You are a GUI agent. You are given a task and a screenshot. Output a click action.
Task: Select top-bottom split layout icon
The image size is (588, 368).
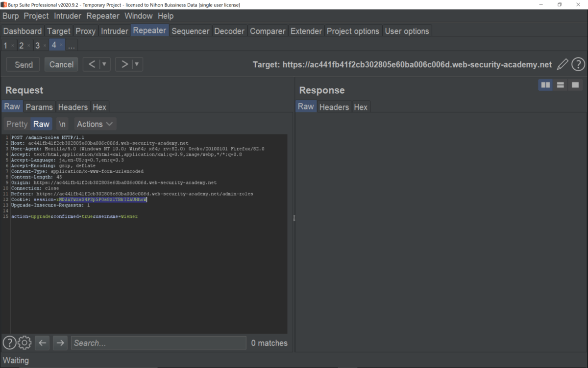(x=560, y=85)
